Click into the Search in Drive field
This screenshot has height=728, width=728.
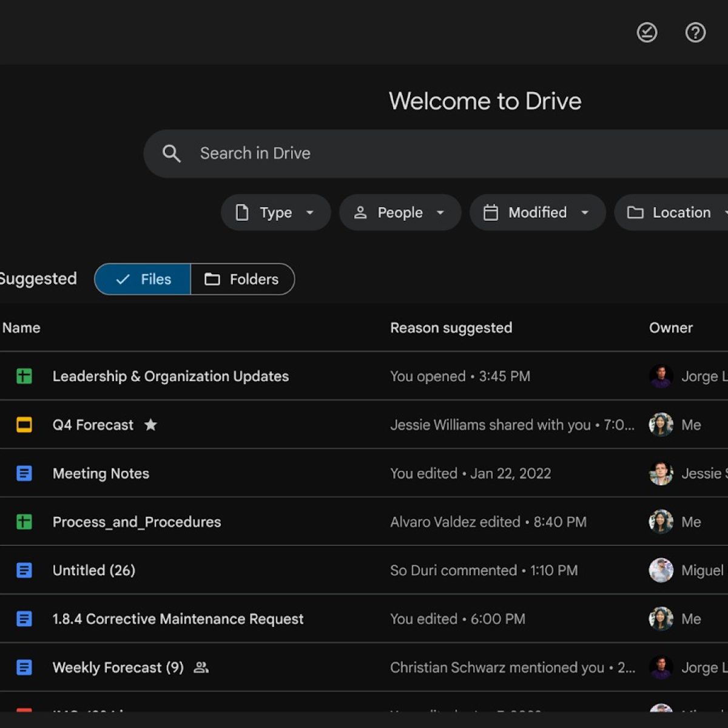[425, 153]
